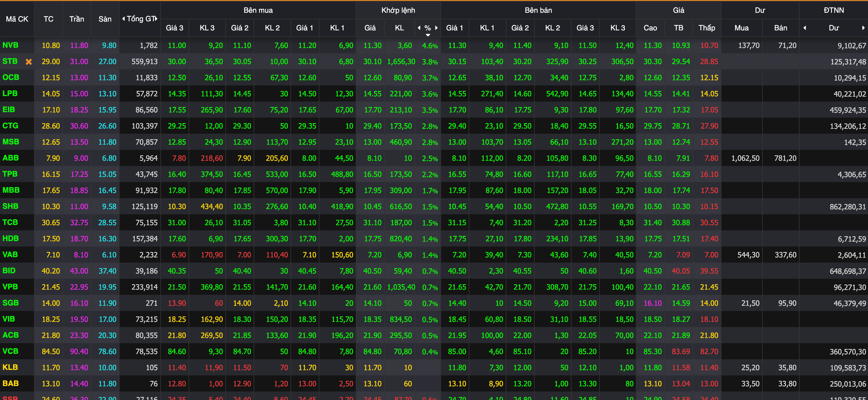Open STB stock symbol
868x400 pixels.
click(x=10, y=61)
